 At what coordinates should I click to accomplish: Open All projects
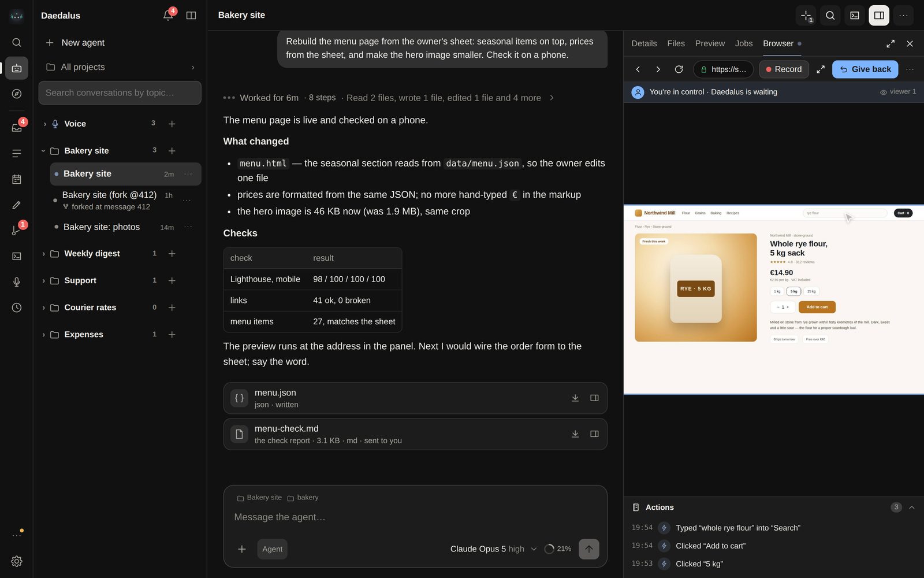[120, 67]
